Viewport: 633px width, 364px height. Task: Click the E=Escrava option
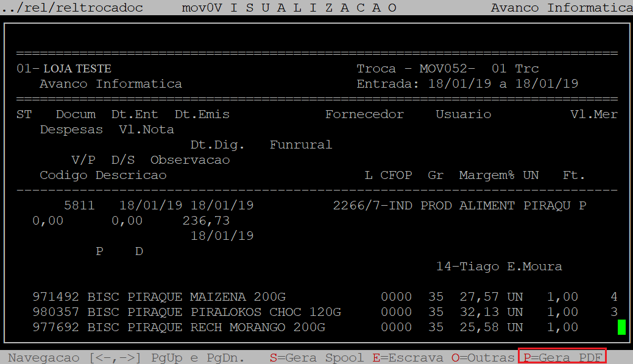tap(407, 357)
